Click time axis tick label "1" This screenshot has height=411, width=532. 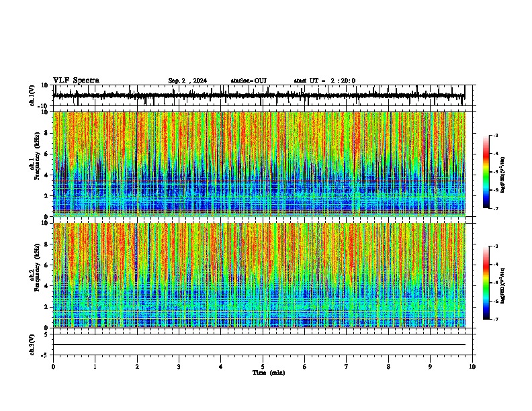click(95, 367)
